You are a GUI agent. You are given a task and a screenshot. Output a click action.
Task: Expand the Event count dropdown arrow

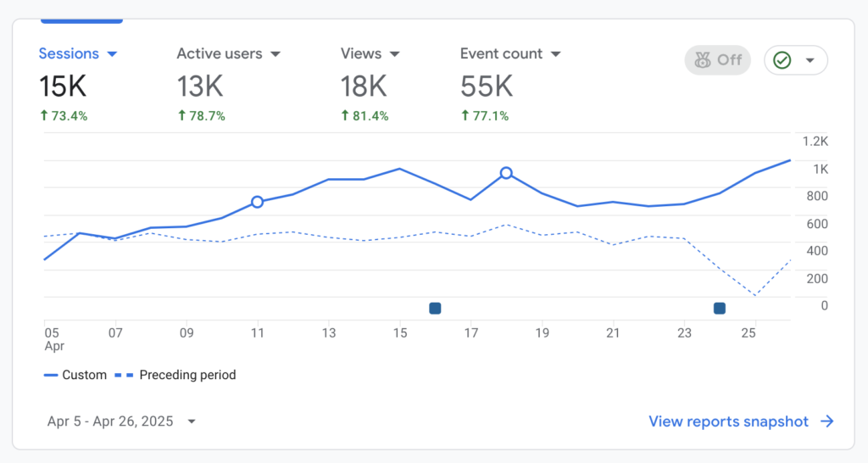tap(555, 54)
